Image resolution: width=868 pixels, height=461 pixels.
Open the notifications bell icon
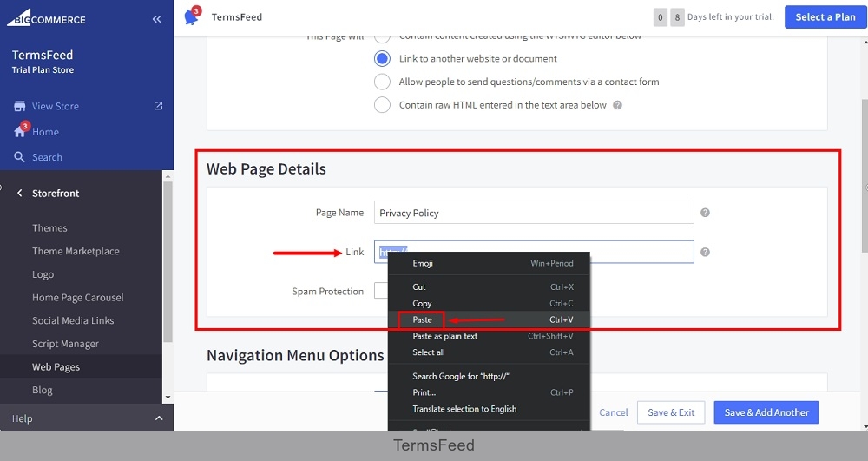click(x=192, y=16)
